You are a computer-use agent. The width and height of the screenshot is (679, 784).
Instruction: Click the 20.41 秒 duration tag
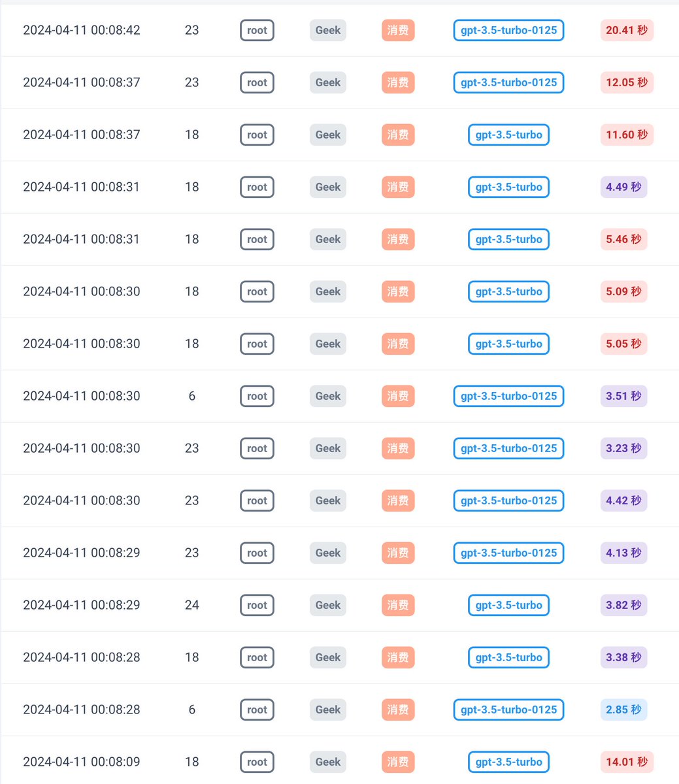point(627,30)
